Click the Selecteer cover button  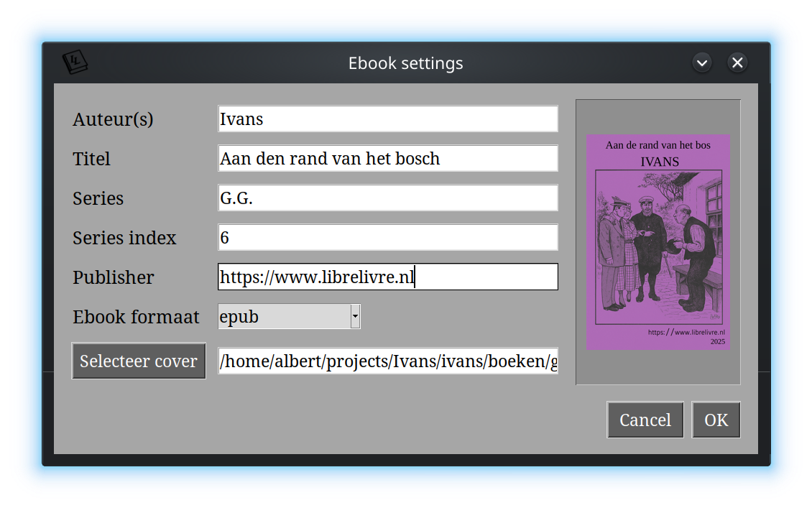pyautogui.click(x=139, y=361)
